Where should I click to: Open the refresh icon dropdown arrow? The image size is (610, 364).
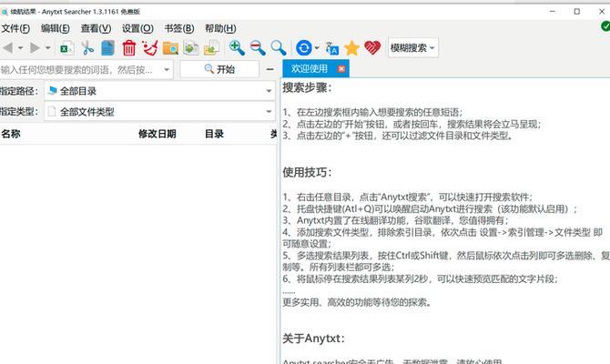317,48
